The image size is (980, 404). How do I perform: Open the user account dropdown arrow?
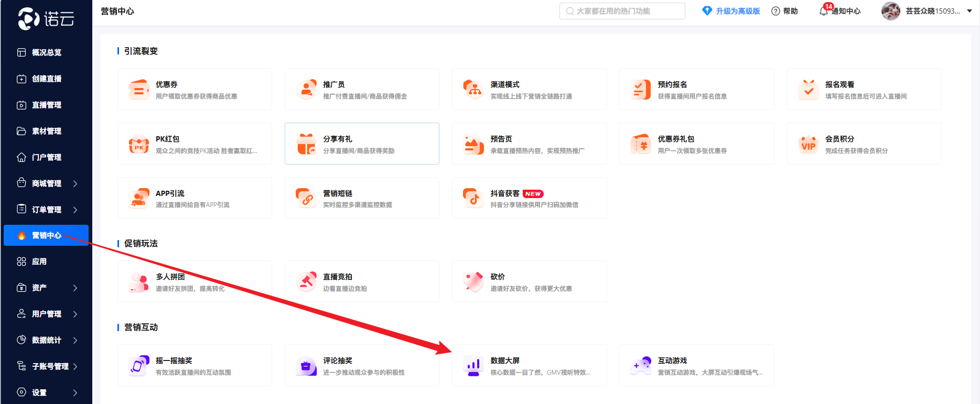tap(970, 11)
